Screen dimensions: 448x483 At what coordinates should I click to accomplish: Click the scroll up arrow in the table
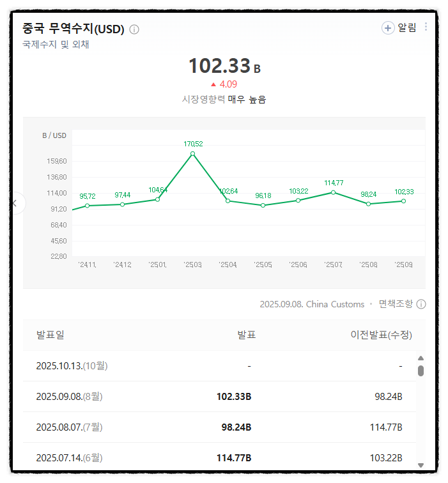point(421,359)
